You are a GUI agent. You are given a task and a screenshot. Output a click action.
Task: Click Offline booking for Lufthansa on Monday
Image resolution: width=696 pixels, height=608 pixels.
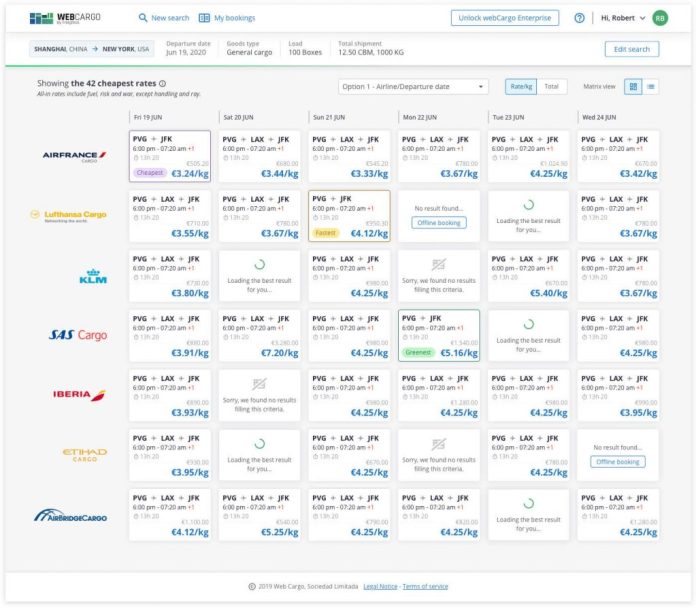[438, 223]
